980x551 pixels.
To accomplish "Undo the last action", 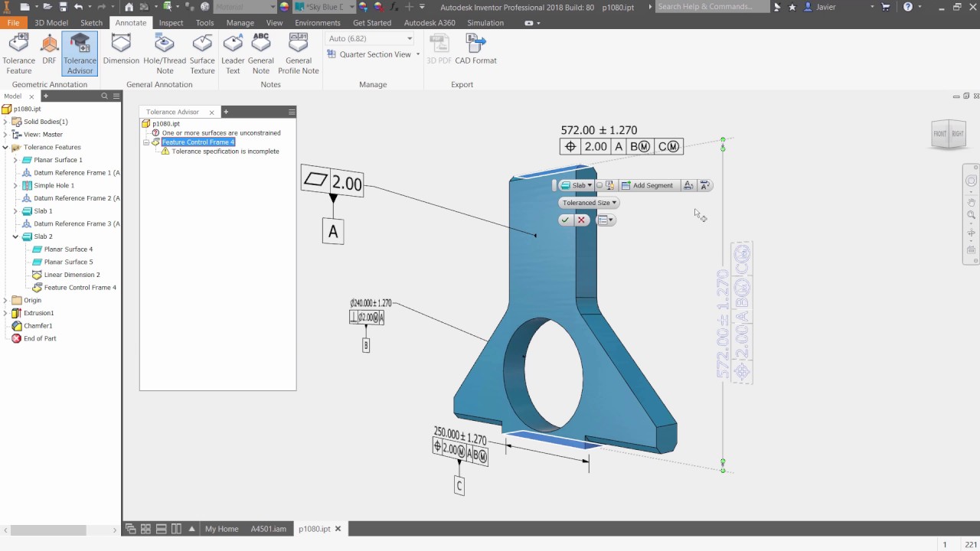I will point(78,7).
